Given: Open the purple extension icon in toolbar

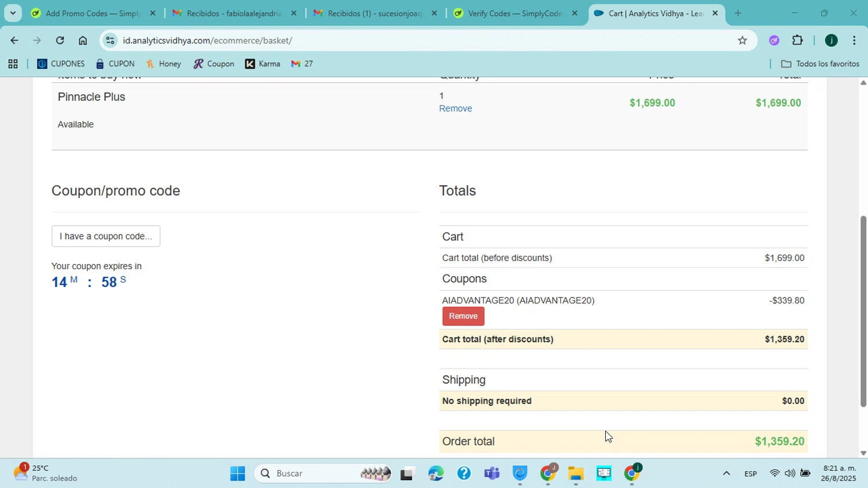Looking at the screenshot, I should click(774, 41).
